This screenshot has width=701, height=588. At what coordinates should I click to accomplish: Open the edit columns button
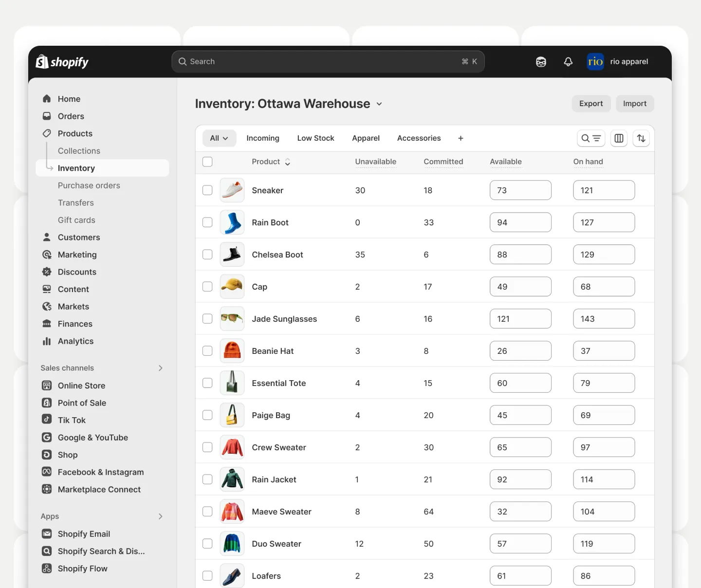click(619, 138)
